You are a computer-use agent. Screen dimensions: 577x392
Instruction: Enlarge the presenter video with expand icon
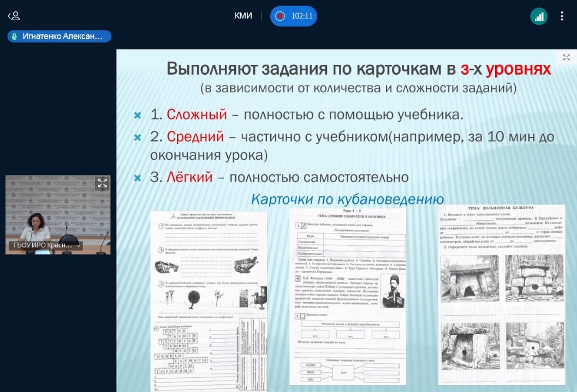click(x=102, y=183)
